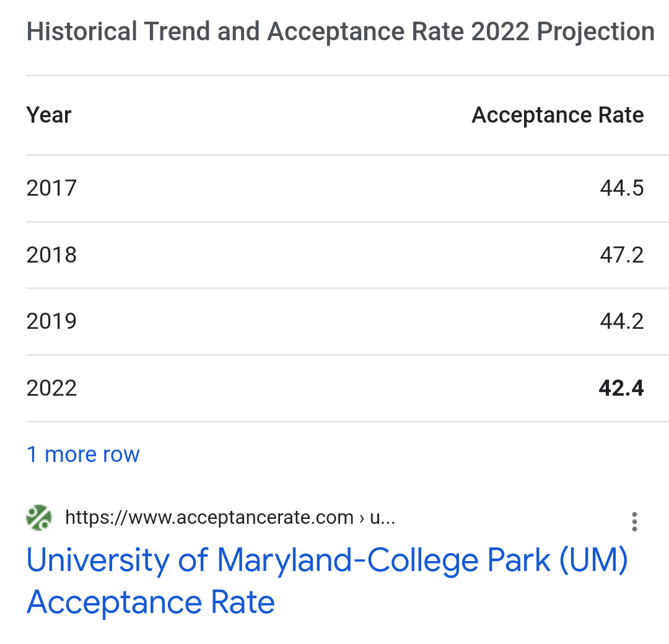The width and height of the screenshot is (669, 644).
Task: Expand the table with "1 more row"
Action: point(83,455)
